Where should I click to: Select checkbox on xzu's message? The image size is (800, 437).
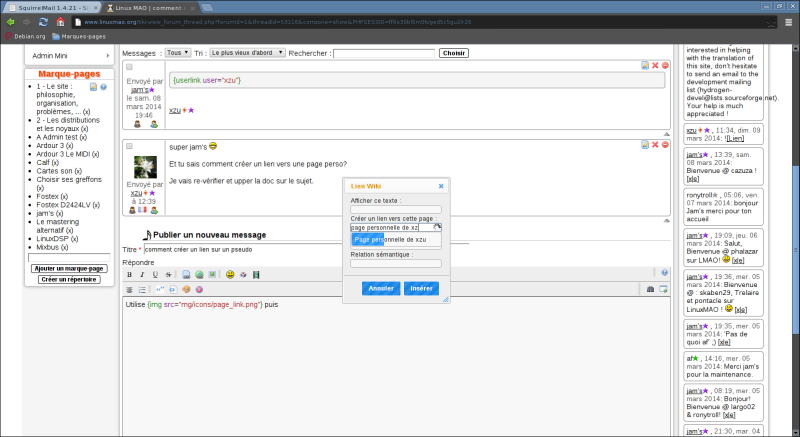[x=130, y=146]
